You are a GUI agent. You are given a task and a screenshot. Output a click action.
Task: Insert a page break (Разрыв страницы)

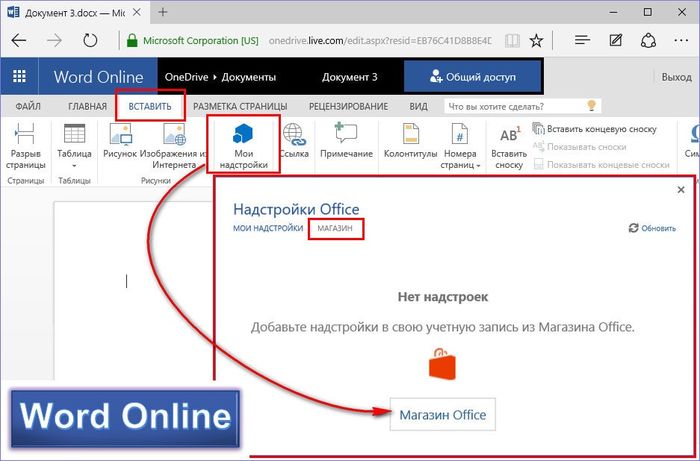(x=25, y=146)
